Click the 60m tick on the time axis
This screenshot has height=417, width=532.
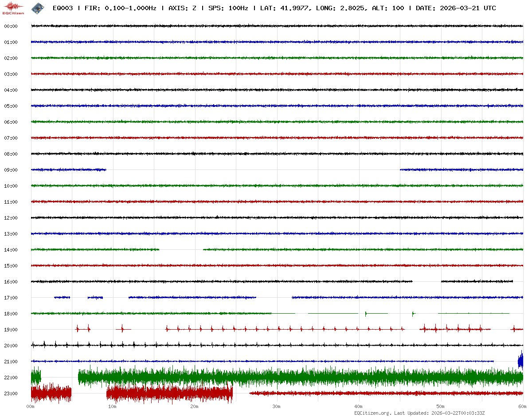[x=522, y=407]
